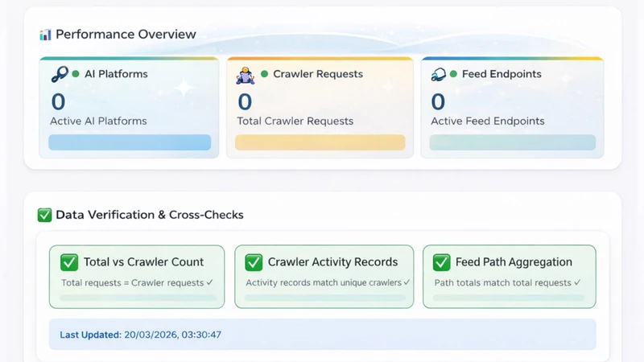Click the Total vs Crawler Count title
The height and width of the screenshot is (362, 644).
pyautogui.click(x=143, y=262)
